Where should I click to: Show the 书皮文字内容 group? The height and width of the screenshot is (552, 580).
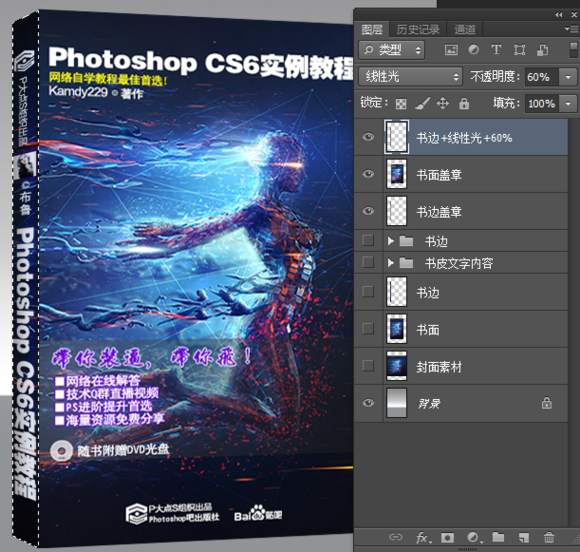click(x=368, y=262)
